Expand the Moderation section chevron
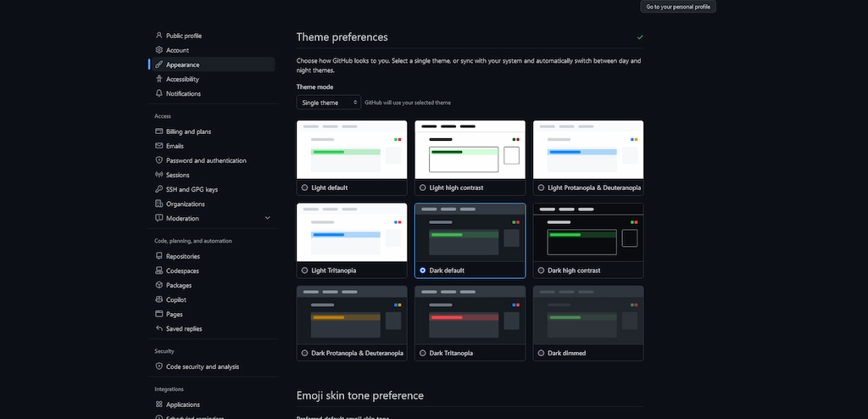The image size is (868, 419). 267,218
